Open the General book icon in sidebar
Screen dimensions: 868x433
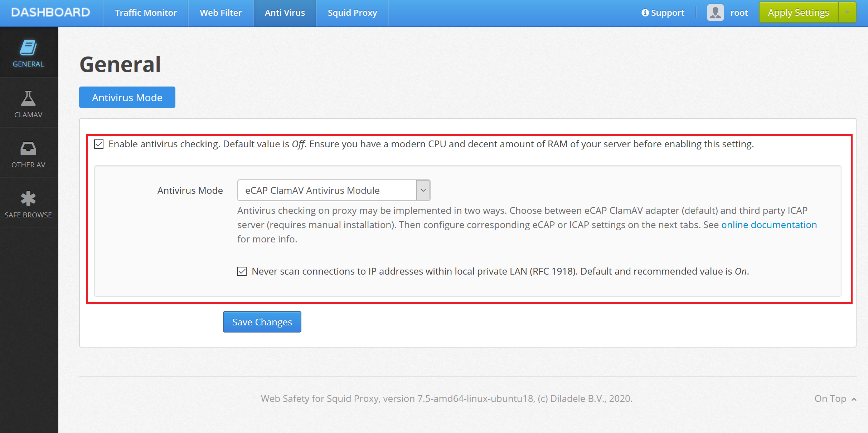28,48
